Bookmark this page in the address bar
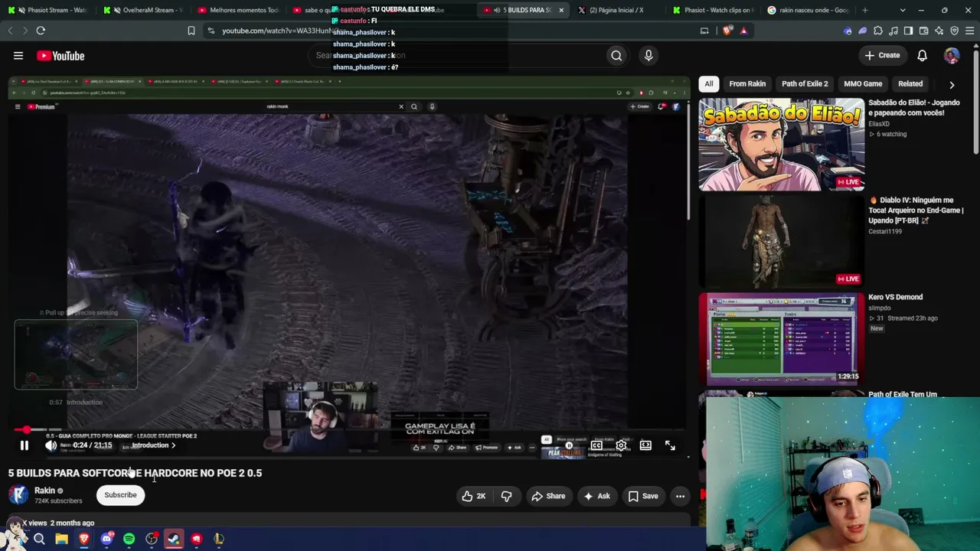980x551 pixels. tap(191, 31)
